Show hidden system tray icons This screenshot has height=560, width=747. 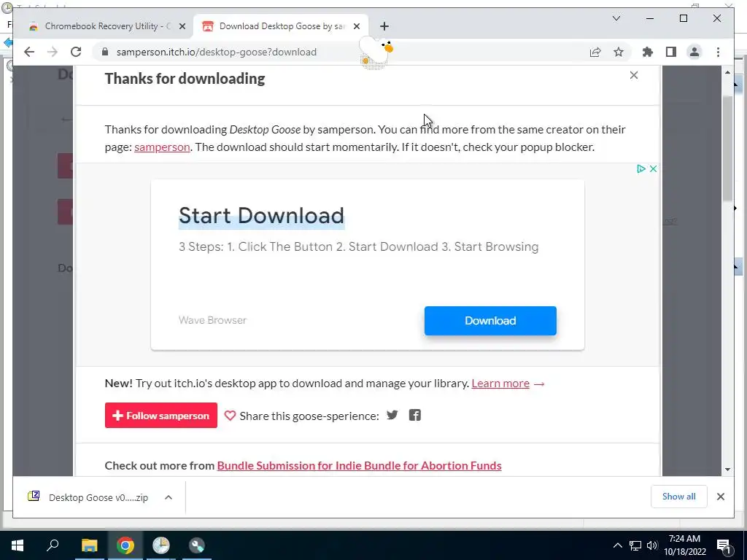(617, 545)
